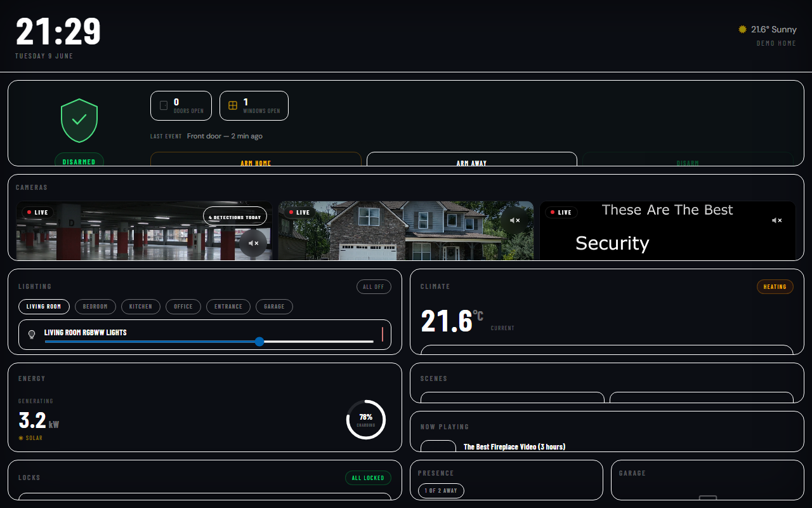The image size is (812, 508).
Task: Click the Living Room RGBWW Lights label
Action: (x=86, y=333)
